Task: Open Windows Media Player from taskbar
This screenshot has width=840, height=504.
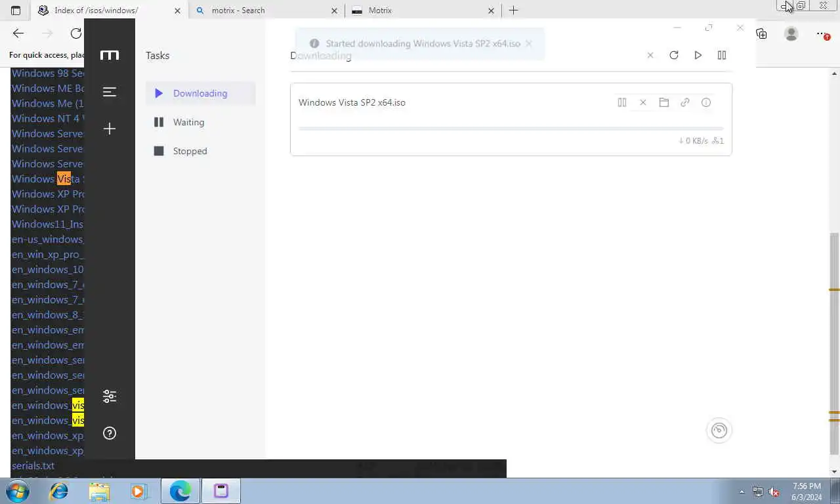Action: tap(138, 491)
